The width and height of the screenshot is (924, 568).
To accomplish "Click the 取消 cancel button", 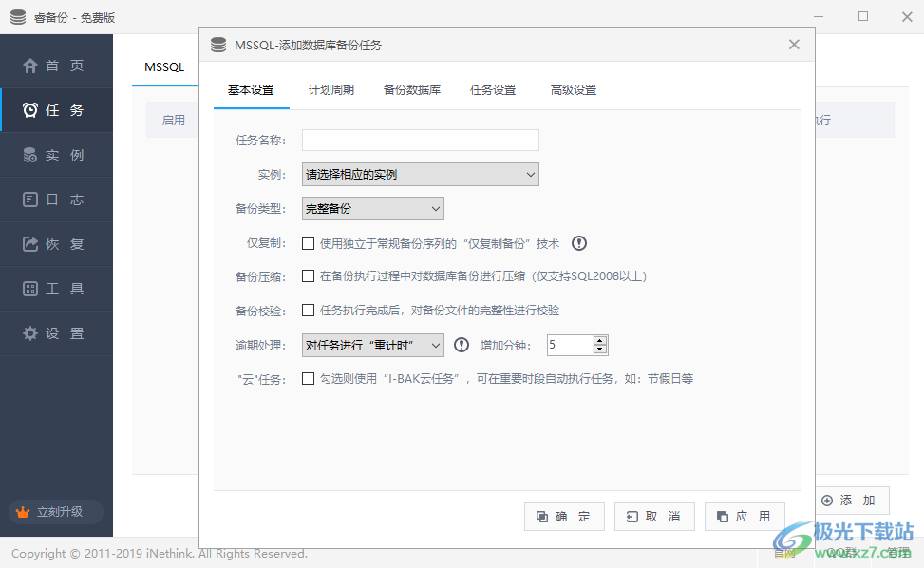I will coord(654,517).
